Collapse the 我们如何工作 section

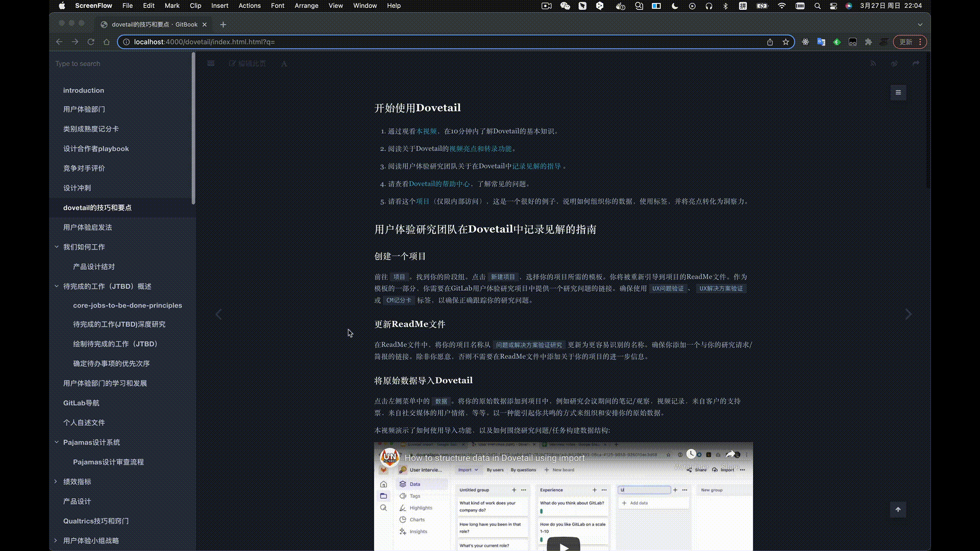(57, 247)
